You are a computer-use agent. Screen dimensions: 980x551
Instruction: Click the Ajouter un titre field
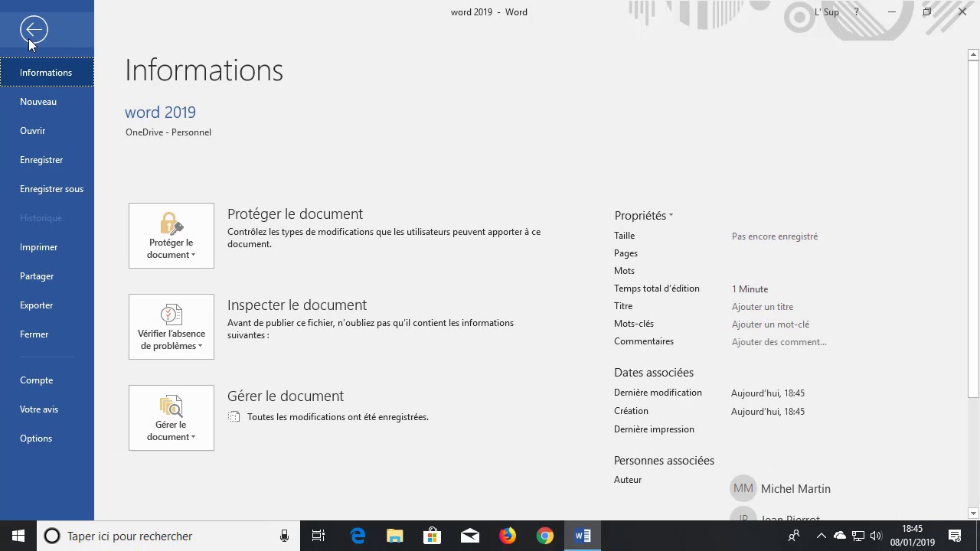[763, 307]
